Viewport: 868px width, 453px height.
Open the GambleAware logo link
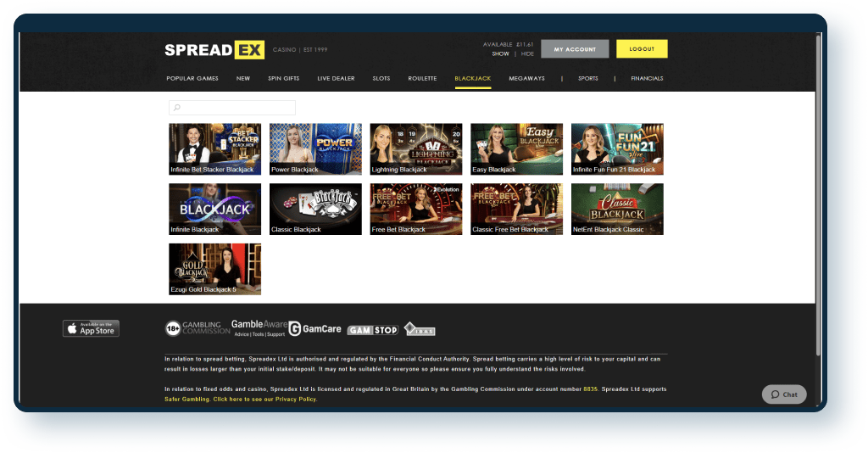click(x=259, y=327)
